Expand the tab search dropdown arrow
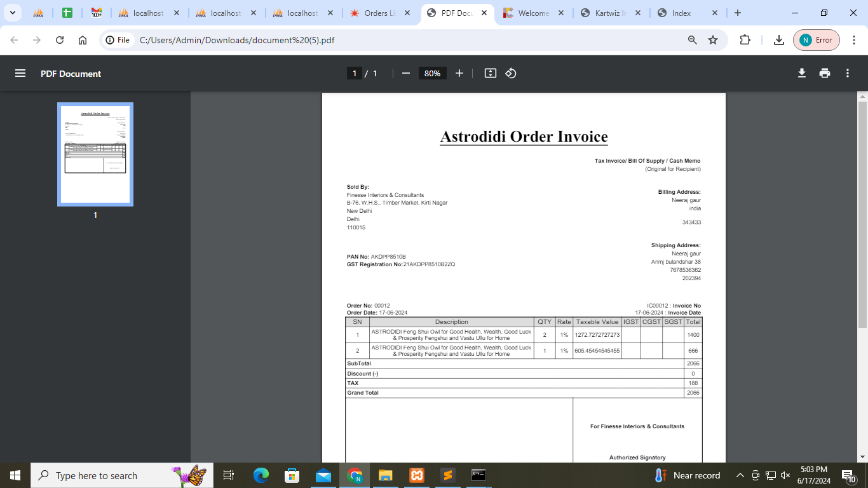This screenshot has width=868, height=488. (x=12, y=13)
